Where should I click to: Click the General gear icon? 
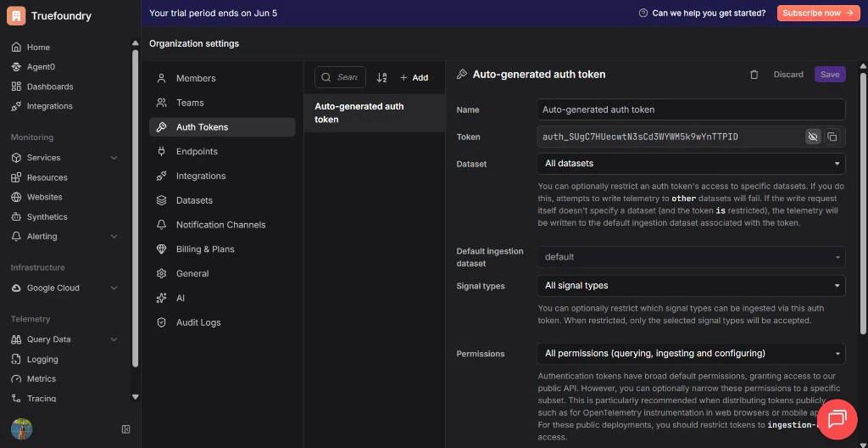tap(162, 273)
